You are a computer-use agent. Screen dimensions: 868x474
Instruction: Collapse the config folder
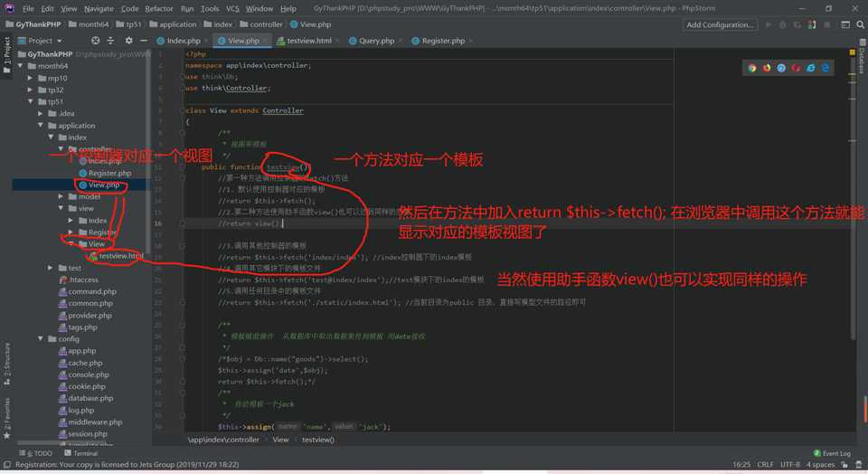[41, 339]
